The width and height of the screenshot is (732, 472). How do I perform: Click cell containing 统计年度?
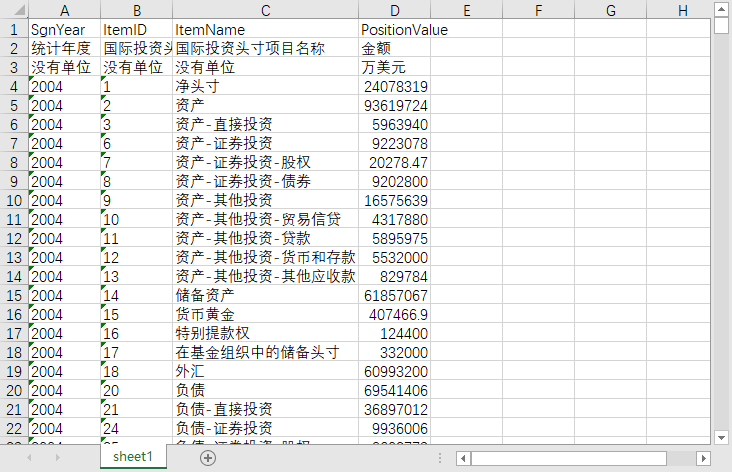pyautogui.click(x=64, y=48)
